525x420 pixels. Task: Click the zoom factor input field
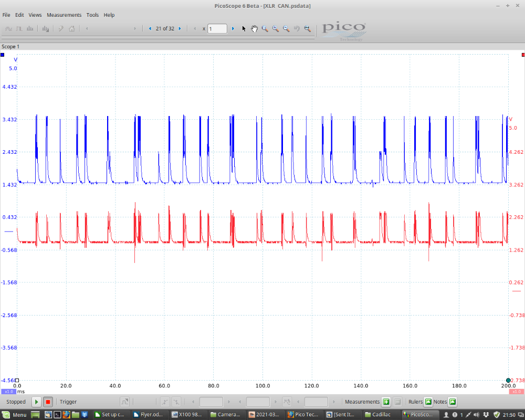coord(217,29)
